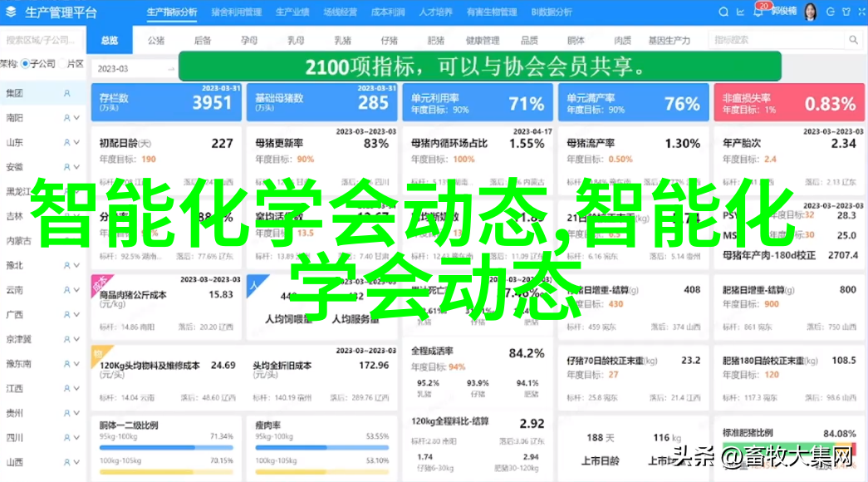Switch to the 健康管理 tab
This screenshot has height=482, width=868.
tap(482, 40)
